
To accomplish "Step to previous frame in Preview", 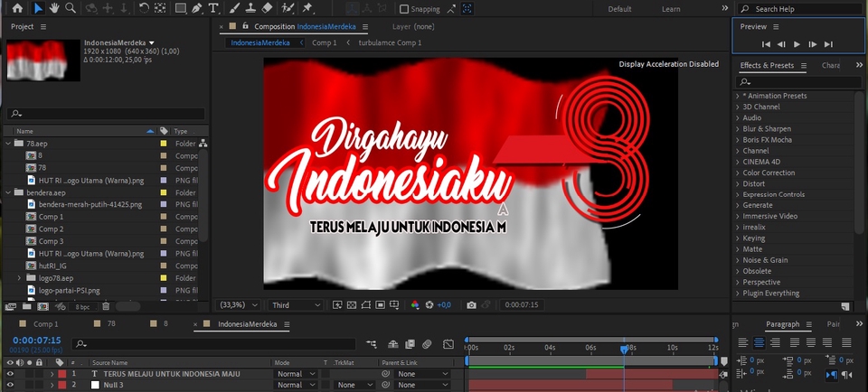I will point(781,44).
